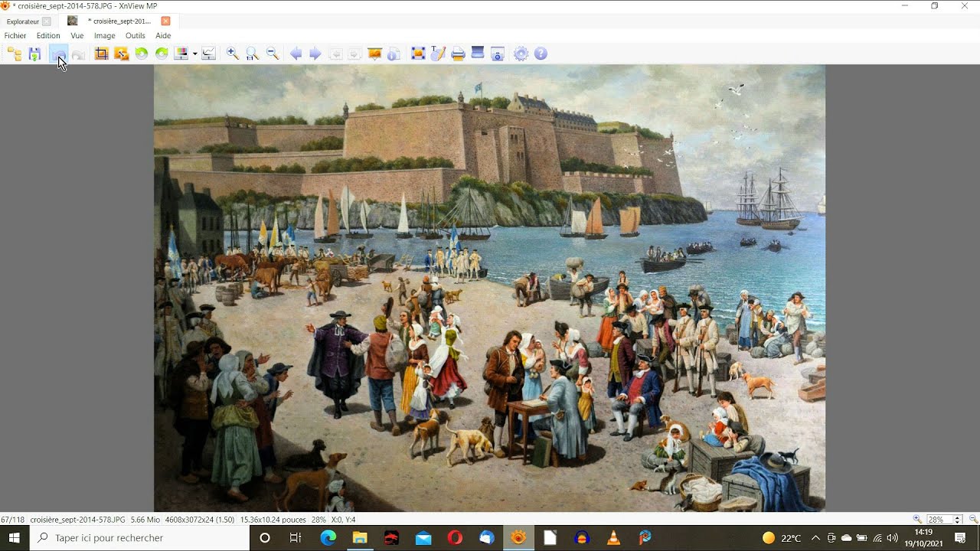Rotate the image clockwise

coord(162,54)
